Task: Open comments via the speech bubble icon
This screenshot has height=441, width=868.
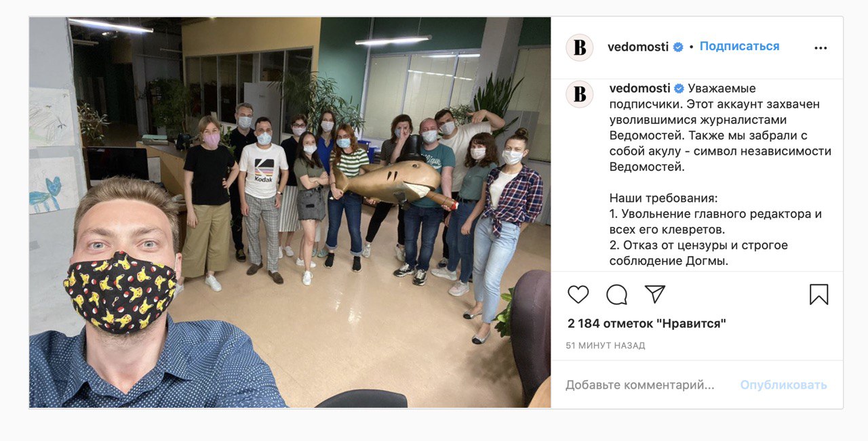Action: (616, 295)
